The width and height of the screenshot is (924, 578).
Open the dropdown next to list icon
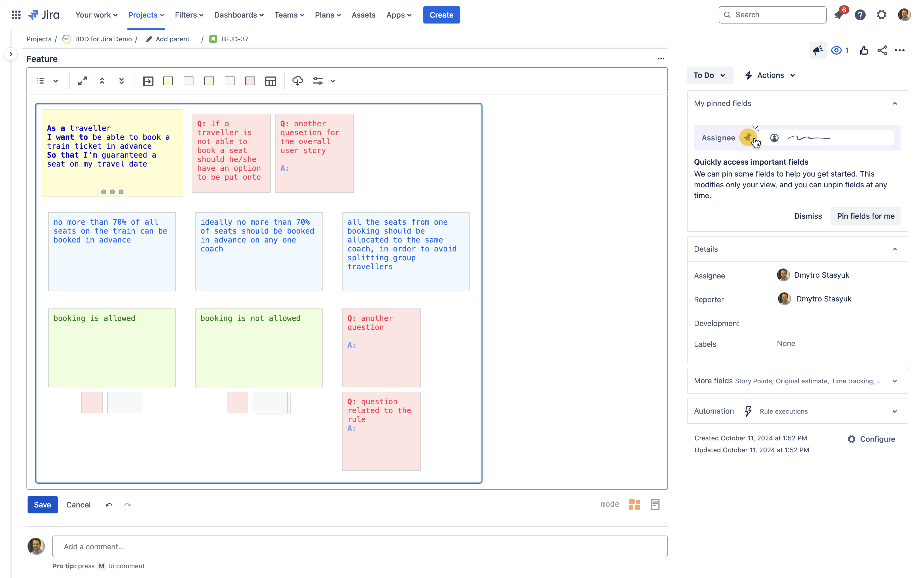pos(56,81)
